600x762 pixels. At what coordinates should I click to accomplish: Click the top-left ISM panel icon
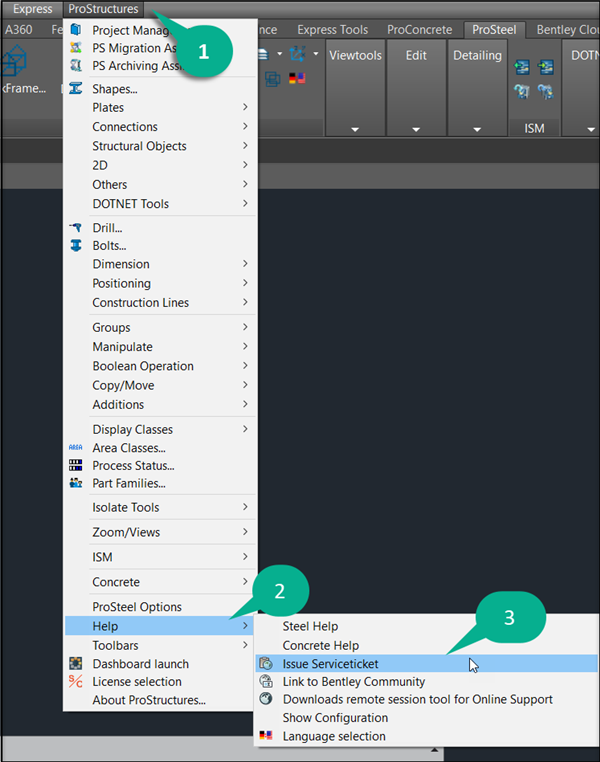pos(522,67)
